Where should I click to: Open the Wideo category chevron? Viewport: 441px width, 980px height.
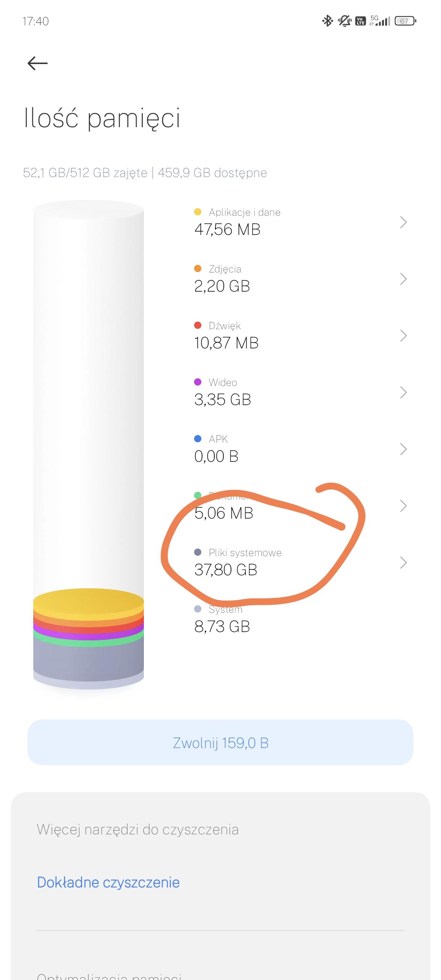coord(404,392)
